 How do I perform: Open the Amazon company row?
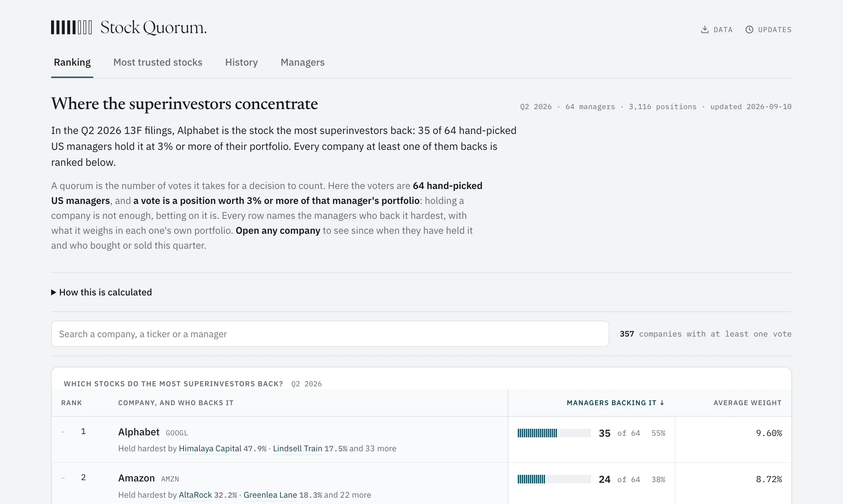421,484
